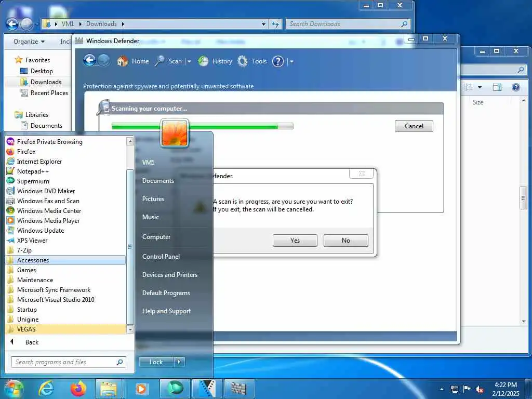
Task: Expand the Accessories folder
Action: [65, 260]
